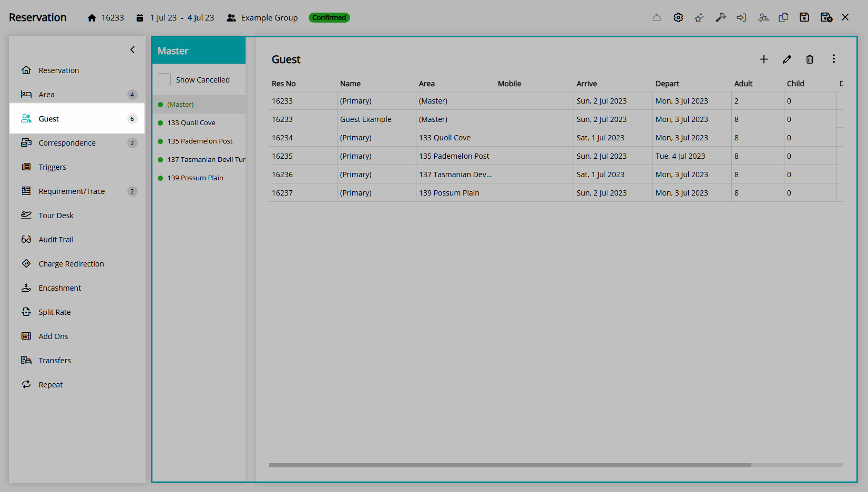Collapse the left navigation sidebar
This screenshot has height=492, width=868.
(132, 50)
